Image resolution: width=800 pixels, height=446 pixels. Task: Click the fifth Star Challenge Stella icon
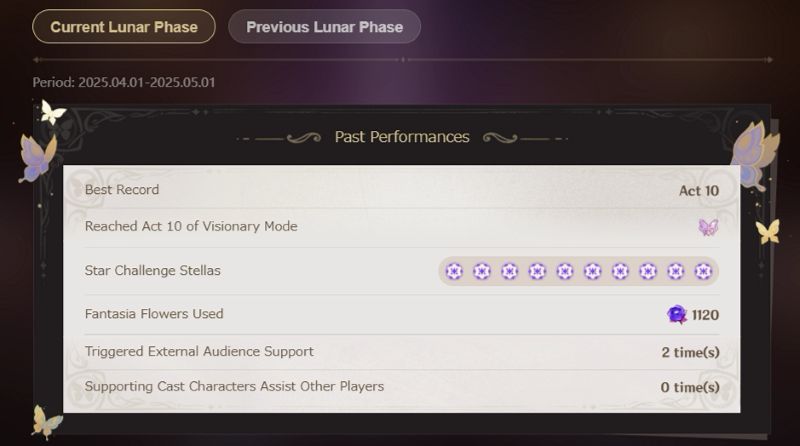pos(565,271)
